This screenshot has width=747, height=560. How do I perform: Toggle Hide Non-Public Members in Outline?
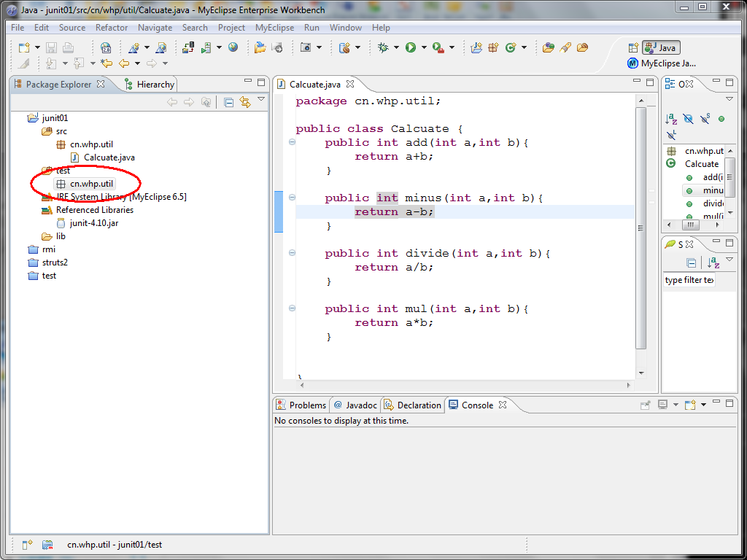tap(721, 119)
